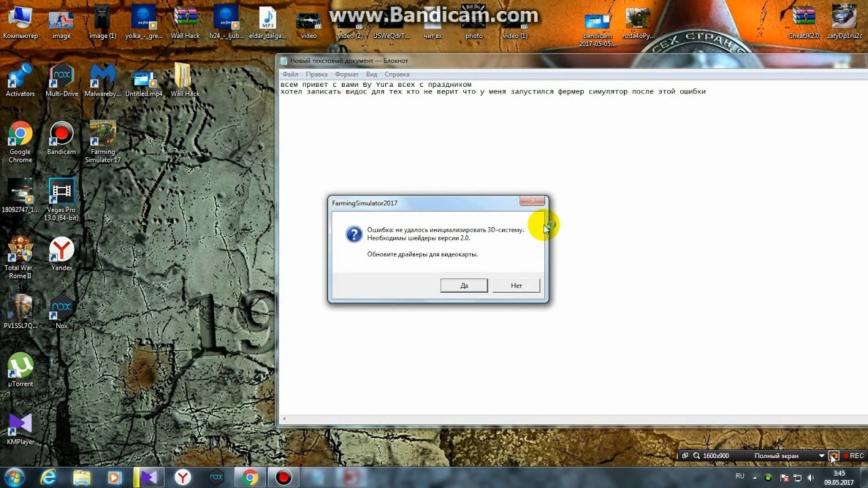Open the Правка menu in Notepad
The width and height of the screenshot is (868, 488).
pos(317,74)
